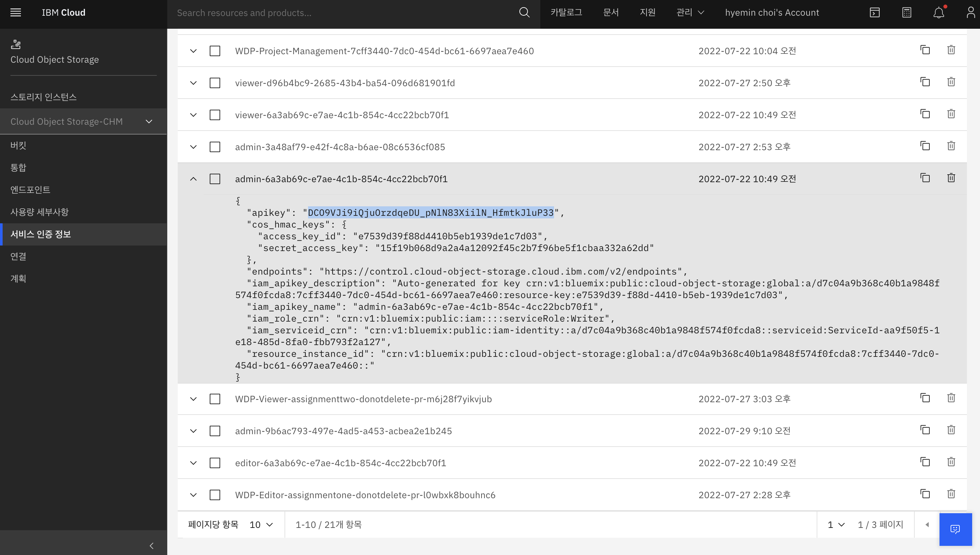Open the 관리 menu
Viewport: 980px width, 555px height.
coord(690,13)
